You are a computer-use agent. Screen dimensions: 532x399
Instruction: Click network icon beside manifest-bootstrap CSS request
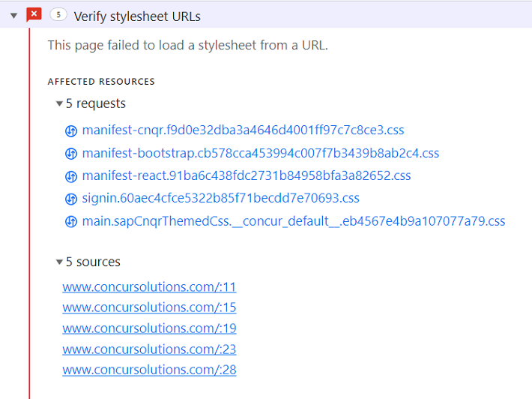[71, 154]
